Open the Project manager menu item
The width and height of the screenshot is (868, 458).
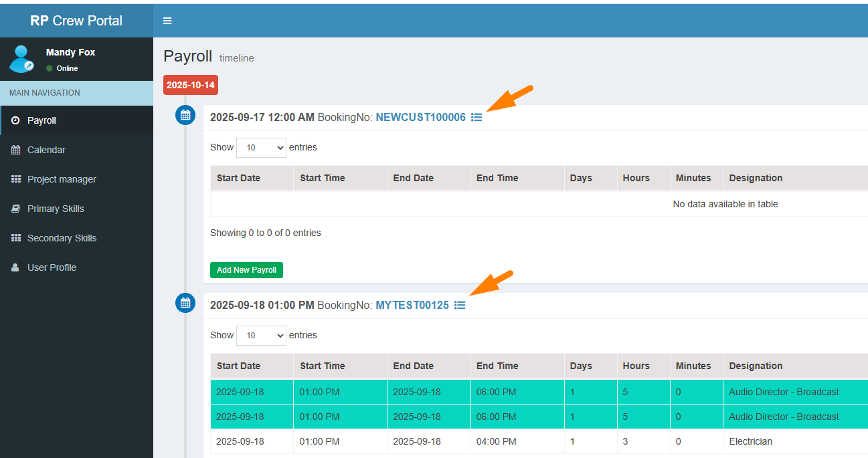[x=76, y=179]
